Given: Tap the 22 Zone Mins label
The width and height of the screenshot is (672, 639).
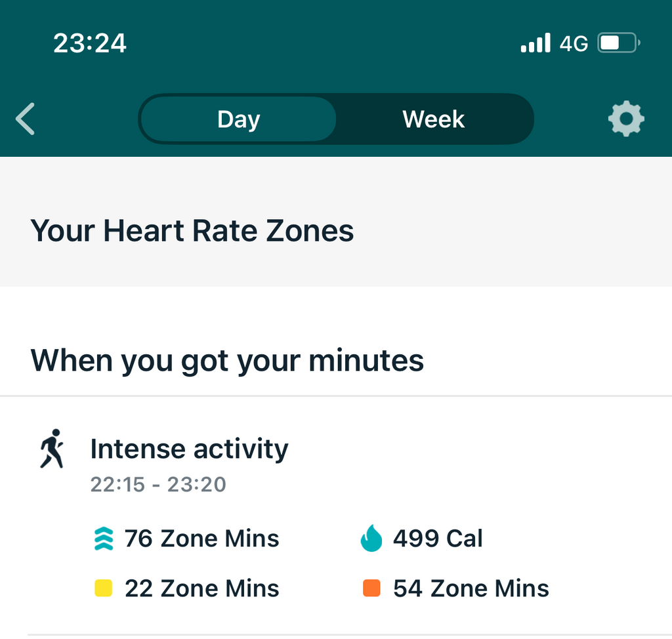Looking at the screenshot, I should (x=201, y=588).
